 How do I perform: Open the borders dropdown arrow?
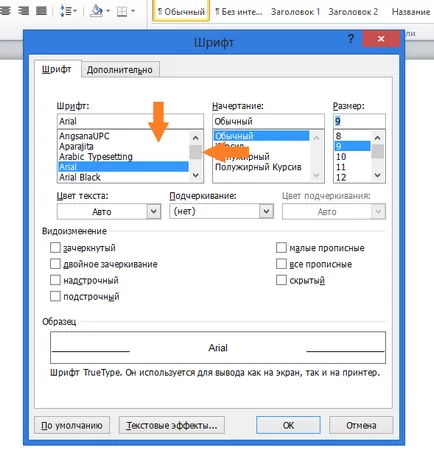pos(133,11)
